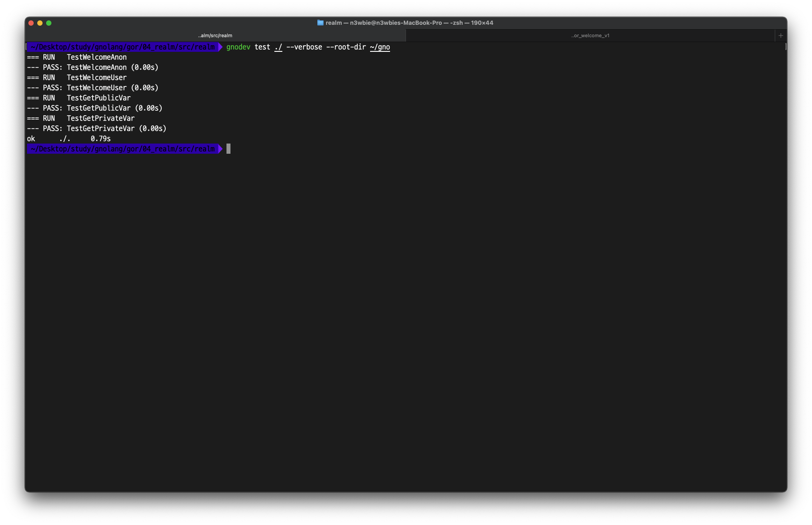The height and width of the screenshot is (525, 812).
Task: Click the bottom prompt path segment
Action: (123, 149)
